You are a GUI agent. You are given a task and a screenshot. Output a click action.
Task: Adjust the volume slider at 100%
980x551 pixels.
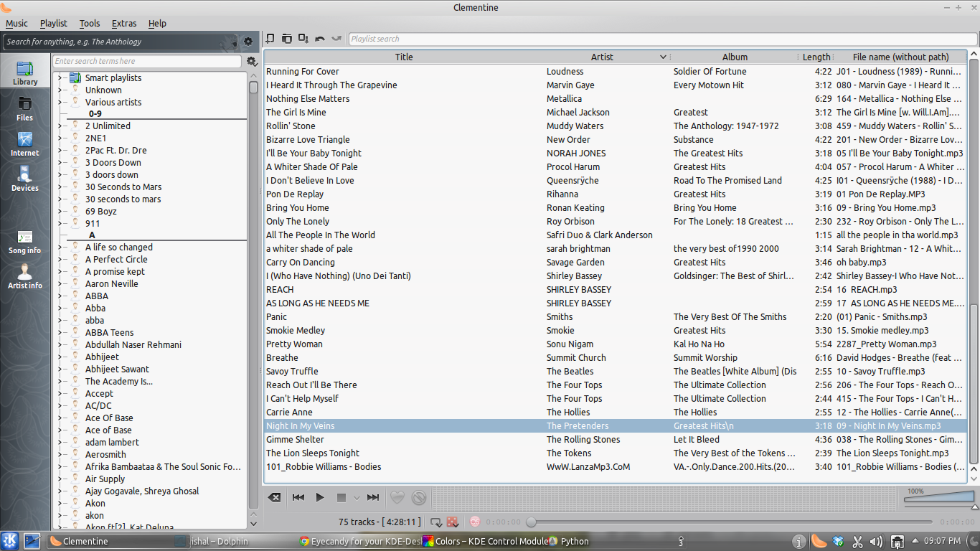pyautogui.click(x=939, y=496)
